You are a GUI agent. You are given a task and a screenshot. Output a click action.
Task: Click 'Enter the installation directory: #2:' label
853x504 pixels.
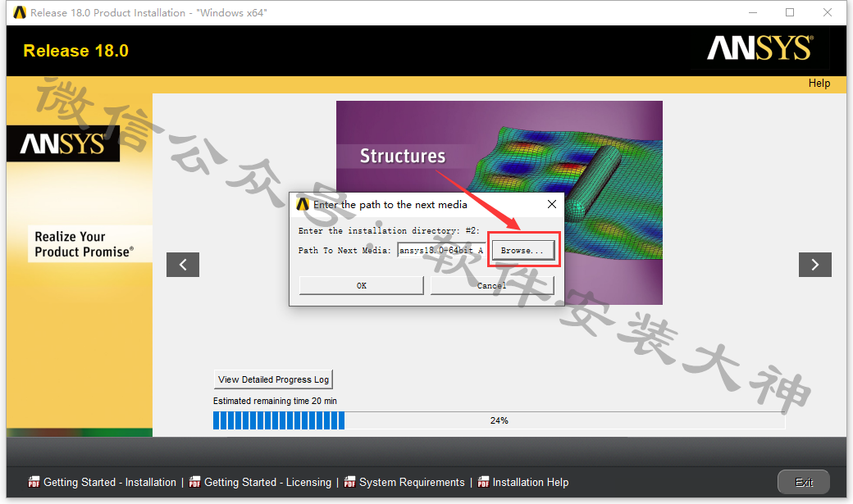pyautogui.click(x=389, y=230)
